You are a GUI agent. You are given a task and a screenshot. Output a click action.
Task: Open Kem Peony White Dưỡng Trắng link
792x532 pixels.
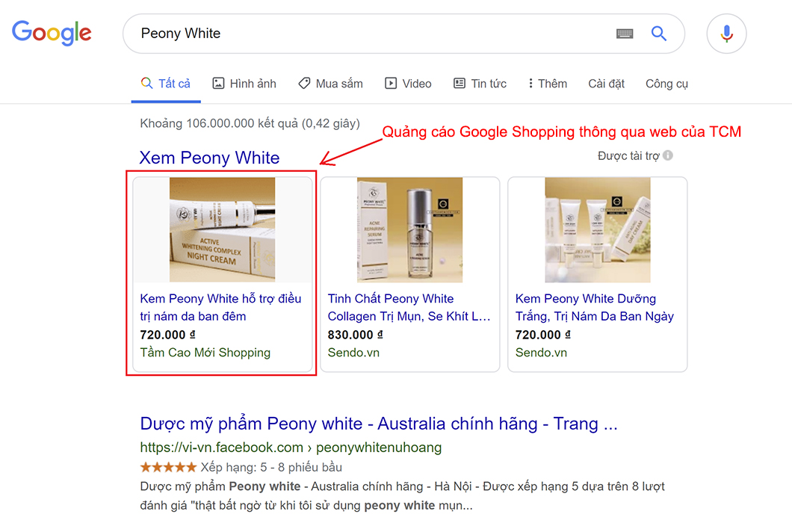tap(594, 307)
